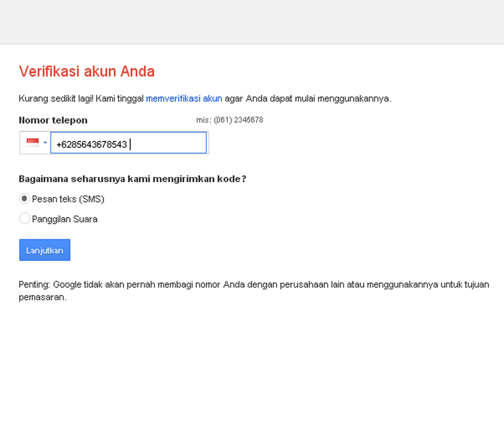Click the word "Google" in the privacy notice
Screen dimensions: 504x428
(x=67, y=284)
